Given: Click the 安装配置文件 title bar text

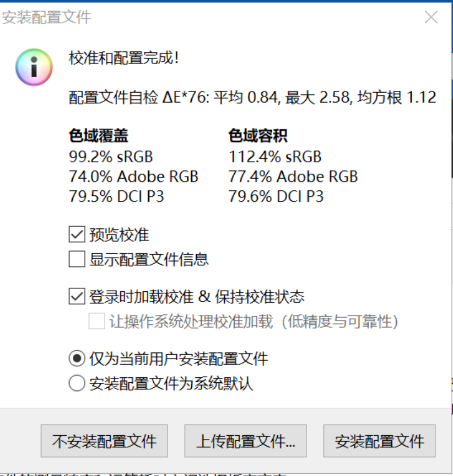Looking at the screenshot, I should tap(46, 17).
